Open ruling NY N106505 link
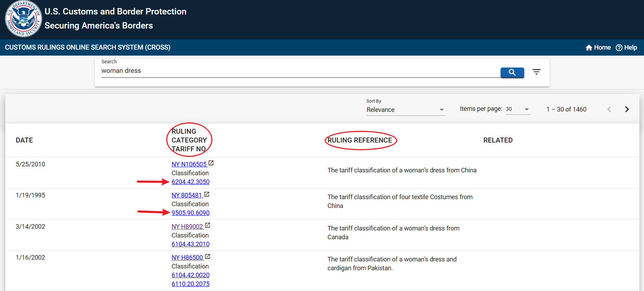 tap(189, 164)
